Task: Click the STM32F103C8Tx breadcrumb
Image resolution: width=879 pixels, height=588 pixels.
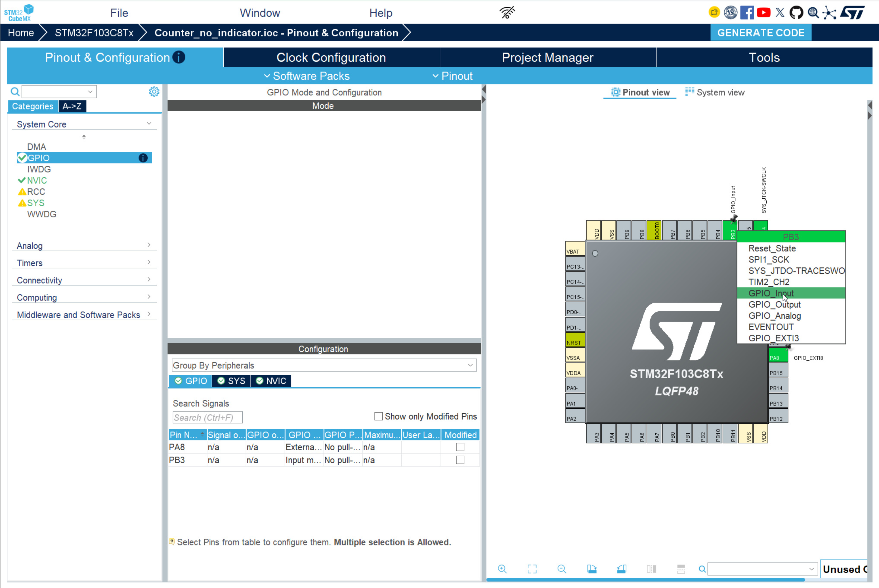Action: (x=94, y=33)
